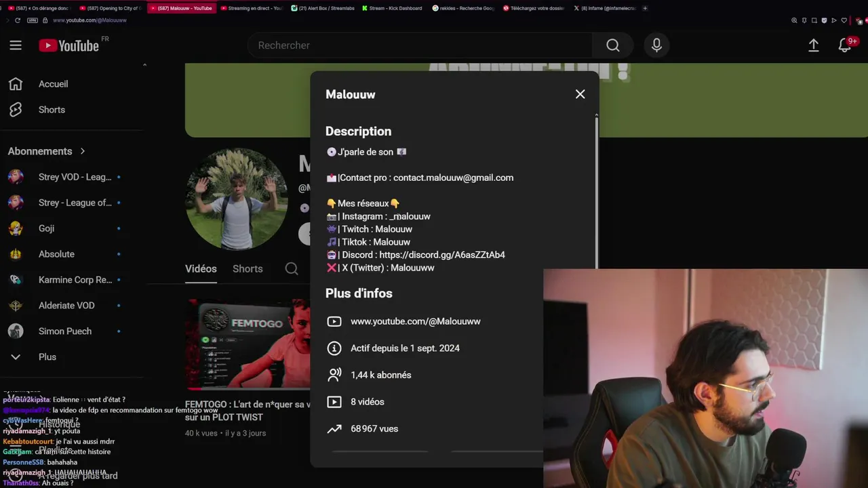The height and width of the screenshot is (488, 868).
Task: Click the heart bookmark icon in address bar
Action: 844,20
